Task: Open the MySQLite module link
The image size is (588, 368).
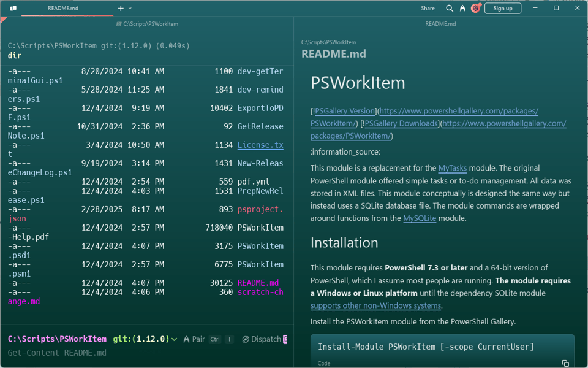Action: [x=419, y=218]
